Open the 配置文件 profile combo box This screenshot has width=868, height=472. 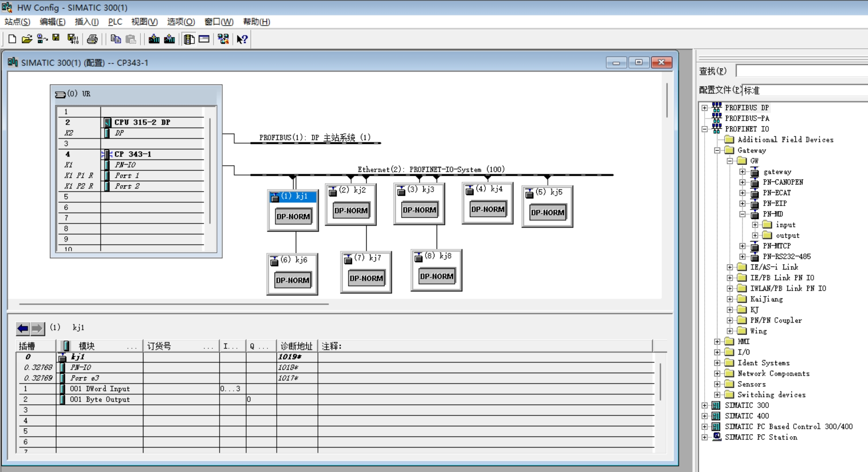pos(805,90)
